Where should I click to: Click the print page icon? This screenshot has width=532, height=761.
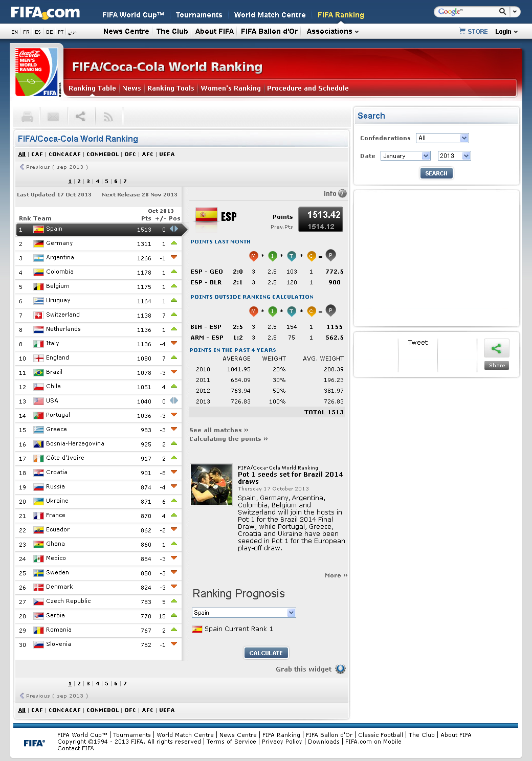point(28,117)
